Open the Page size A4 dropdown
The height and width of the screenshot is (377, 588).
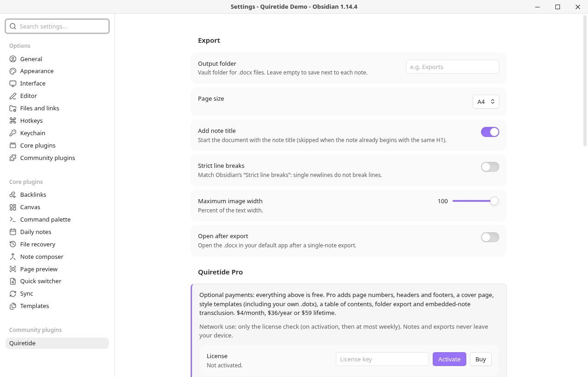pyautogui.click(x=486, y=102)
